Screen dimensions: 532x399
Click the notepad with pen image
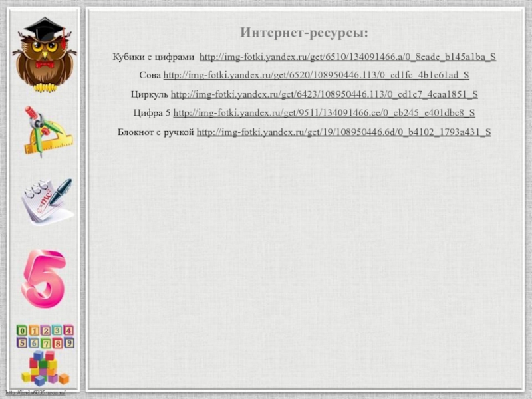coord(48,201)
